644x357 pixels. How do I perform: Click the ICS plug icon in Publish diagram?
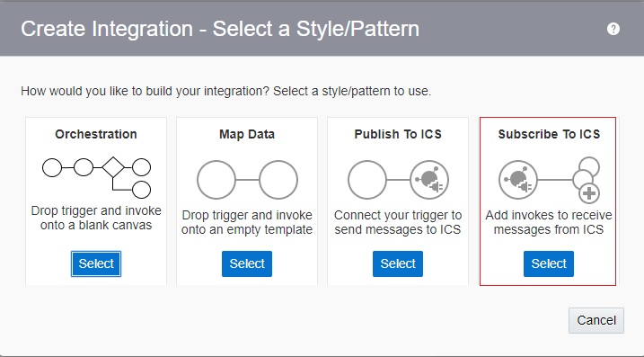(x=429, y=180)
